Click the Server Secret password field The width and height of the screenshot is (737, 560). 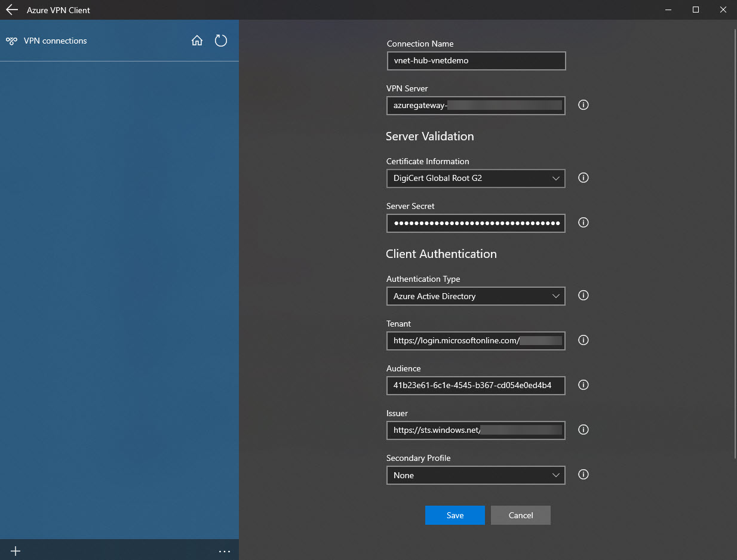(476, 223)
